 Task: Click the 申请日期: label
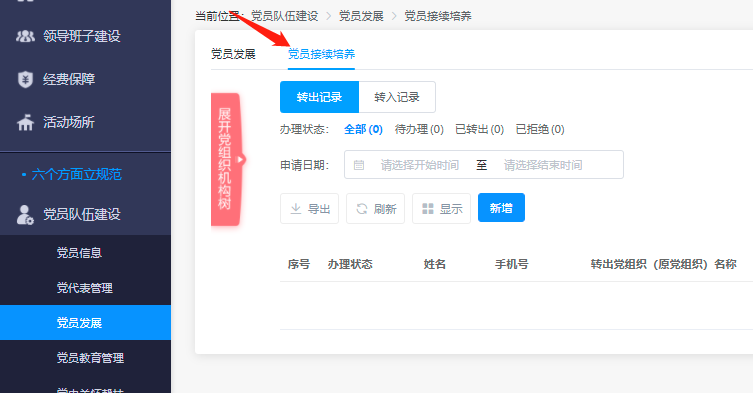pyautogui.click(x=304, y=165)
